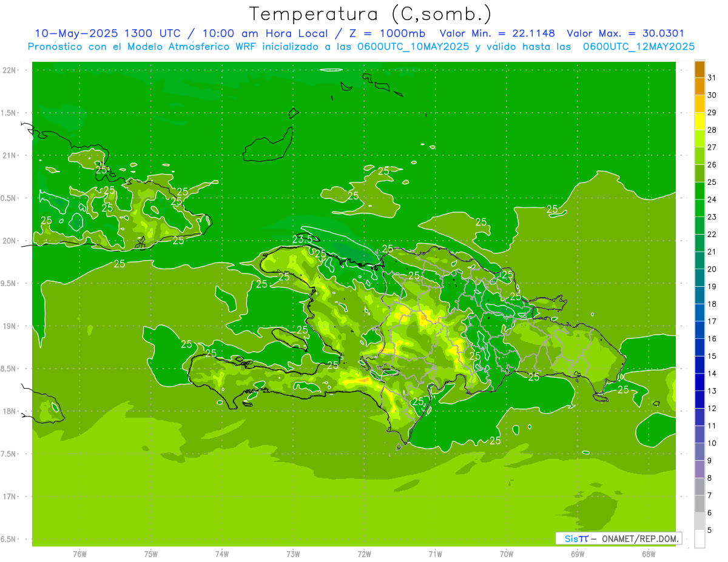This screenshot has width=728, height=562.
Task: Click the 72W longitude axis label
Action: [x=364, y=554]
